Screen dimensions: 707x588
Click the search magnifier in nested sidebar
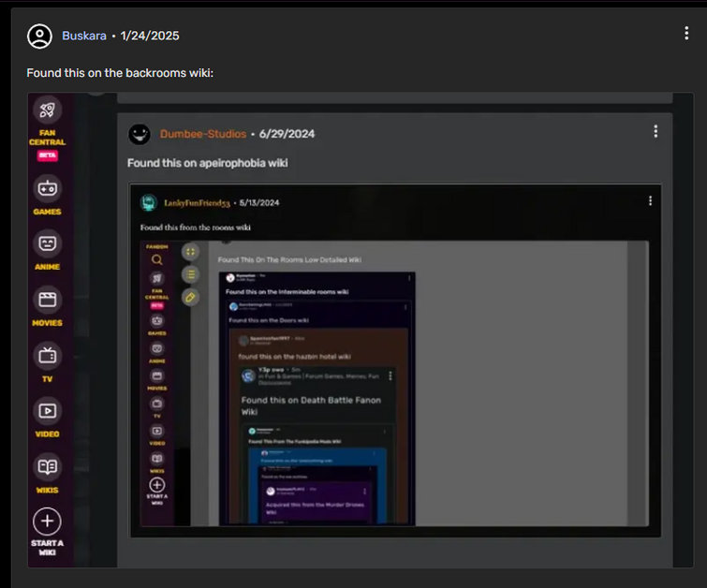point(157,259)
